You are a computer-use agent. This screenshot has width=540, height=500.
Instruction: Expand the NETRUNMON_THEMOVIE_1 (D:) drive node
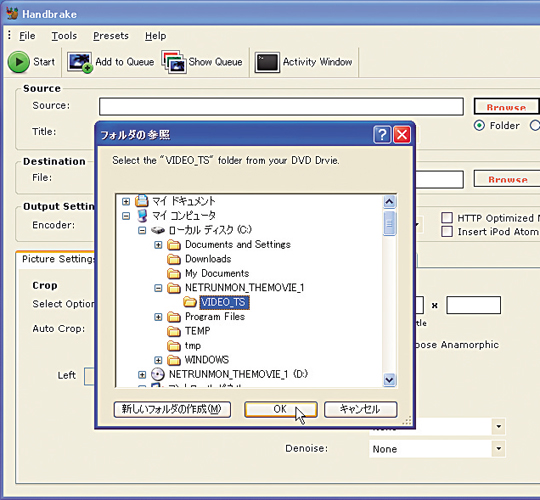[x=142, y=375]
